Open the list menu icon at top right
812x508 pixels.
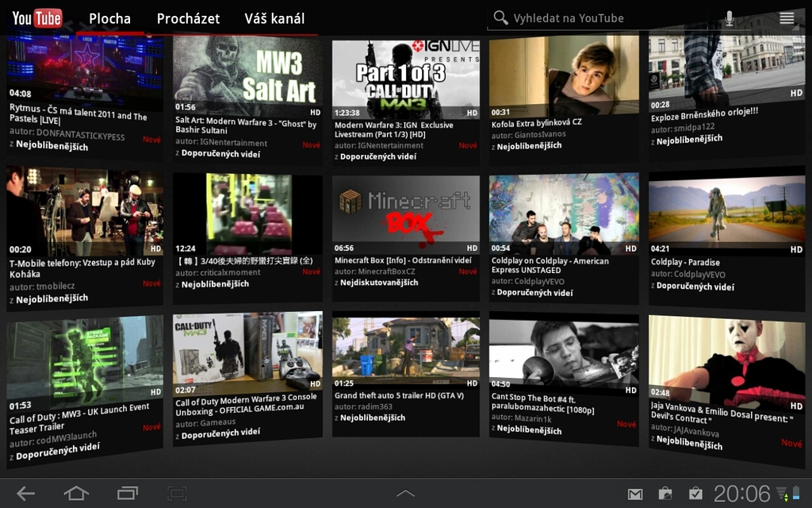click(787, 17)
